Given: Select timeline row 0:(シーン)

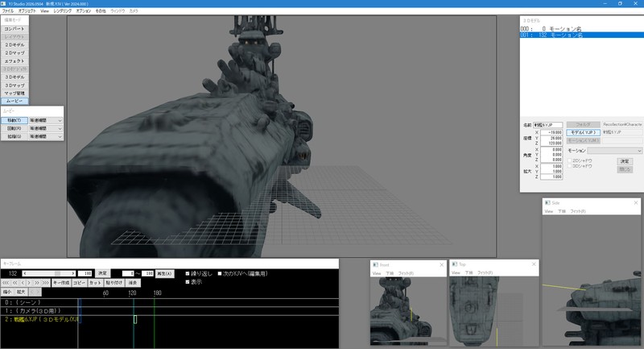Looking at the screenshot, I should click(x=169, y=302).
